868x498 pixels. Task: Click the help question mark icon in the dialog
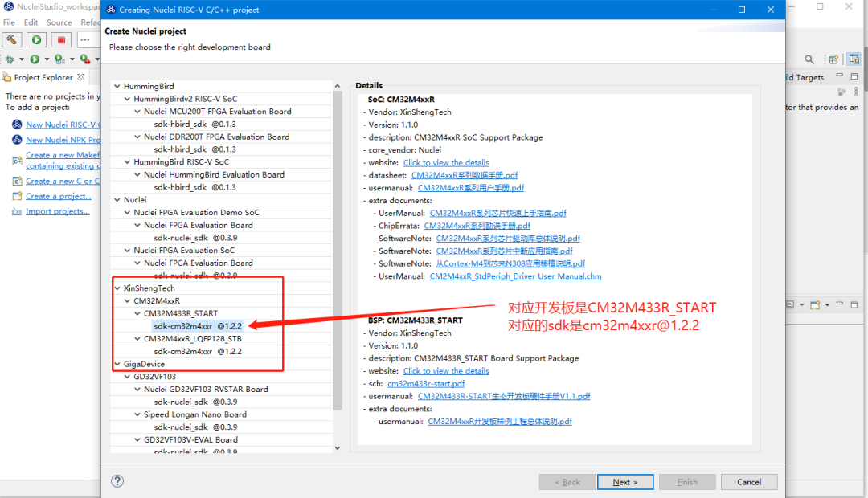coord(117,481)
